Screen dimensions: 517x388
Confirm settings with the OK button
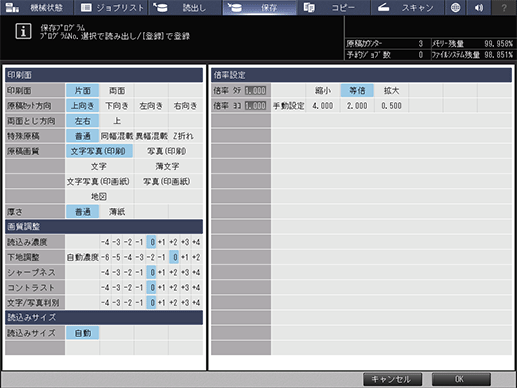tap(461, 379)
